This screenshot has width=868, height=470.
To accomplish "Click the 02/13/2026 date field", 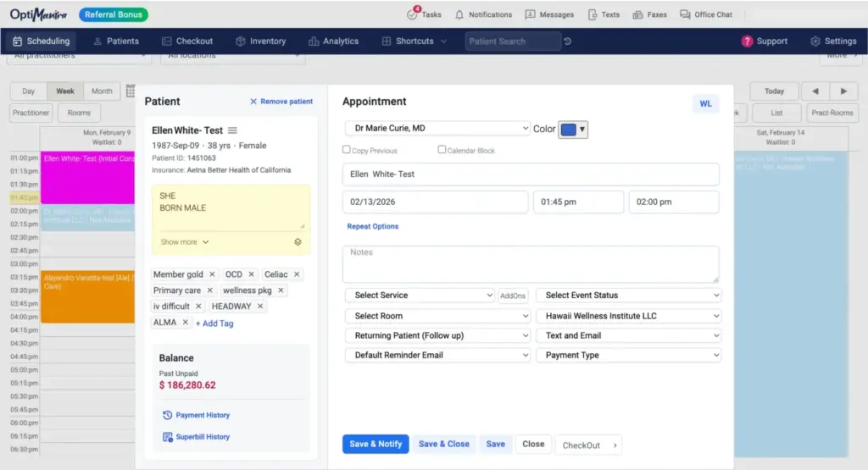I will click(435, 202).
